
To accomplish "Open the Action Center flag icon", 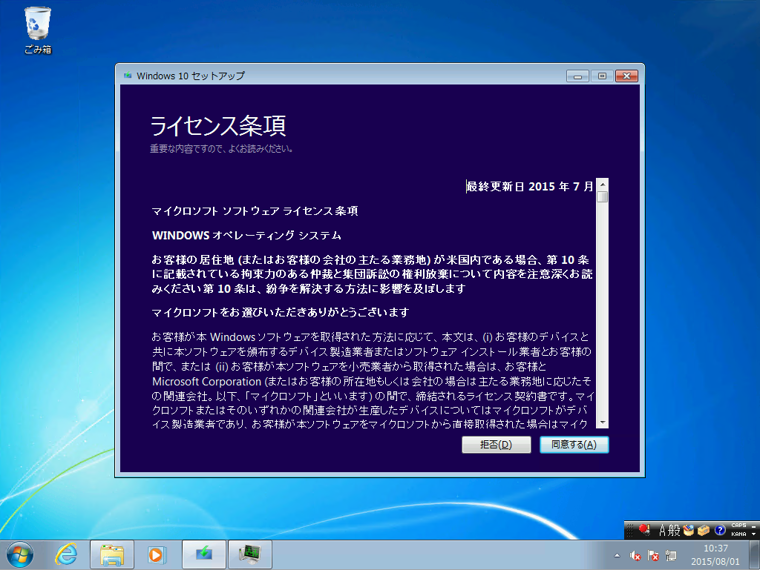I will click(x=653, y=555).
